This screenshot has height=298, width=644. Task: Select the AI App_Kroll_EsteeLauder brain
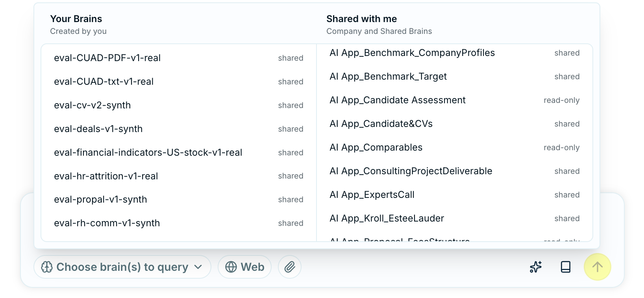(x=455, y=218)
